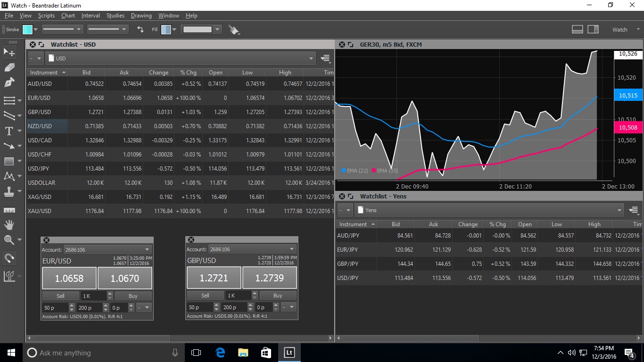This screenshot has height=362, width=644.
Task: Select the Magnifier zoom tool
Action: click(9, 240)
